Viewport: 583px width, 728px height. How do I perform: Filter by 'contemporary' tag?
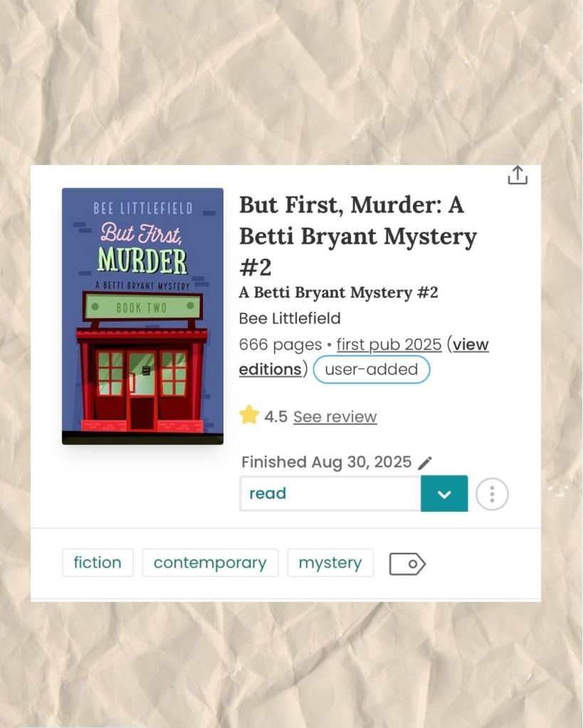[210, 563]
